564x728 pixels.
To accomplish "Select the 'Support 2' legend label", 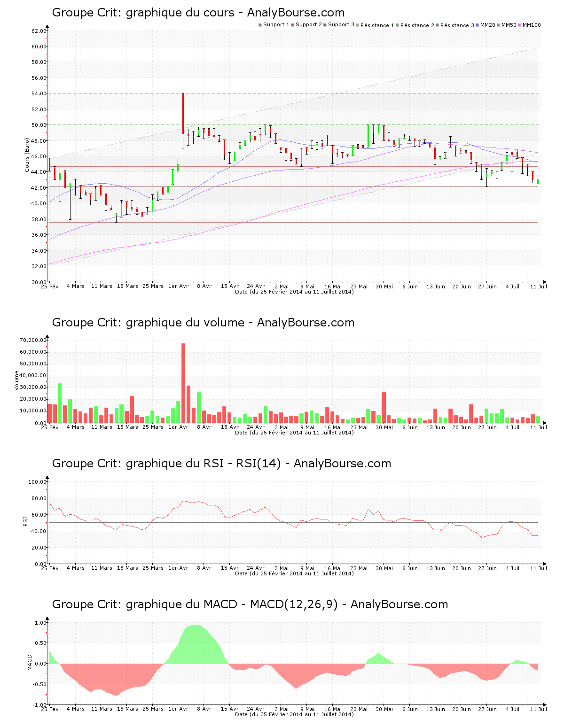I will pos(309,25).
